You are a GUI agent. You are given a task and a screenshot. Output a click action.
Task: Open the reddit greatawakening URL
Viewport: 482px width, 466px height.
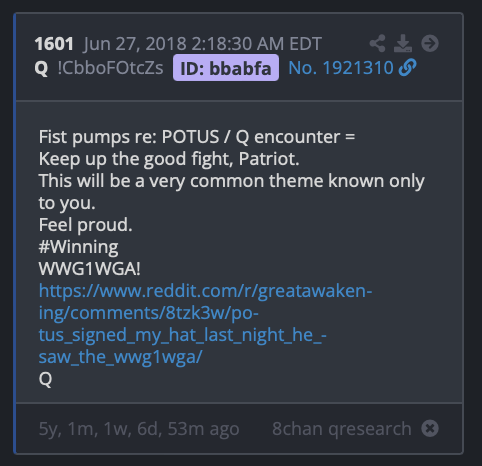[x=205, y=324]
